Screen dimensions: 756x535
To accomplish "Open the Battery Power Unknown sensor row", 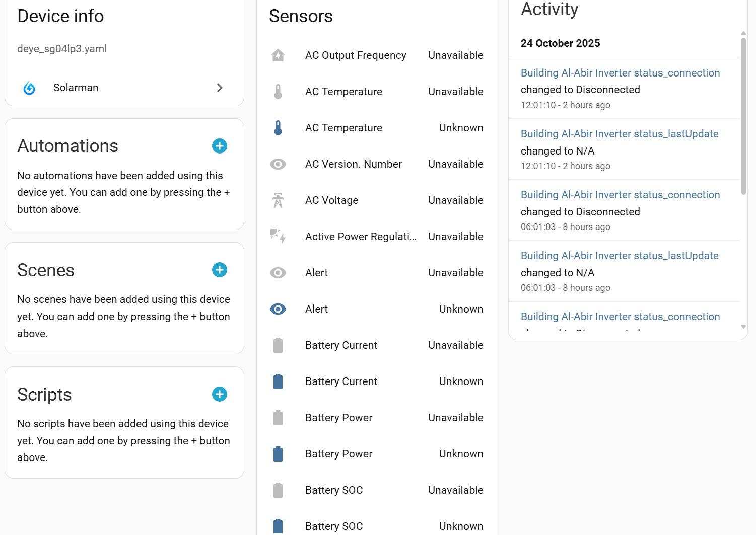I will click(x=376, y=454).
